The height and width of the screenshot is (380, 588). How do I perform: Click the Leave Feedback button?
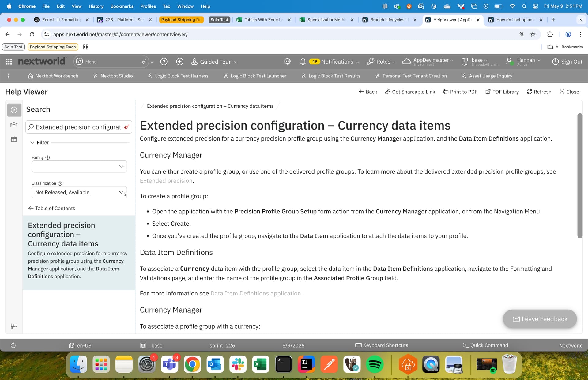pos(540,319)
